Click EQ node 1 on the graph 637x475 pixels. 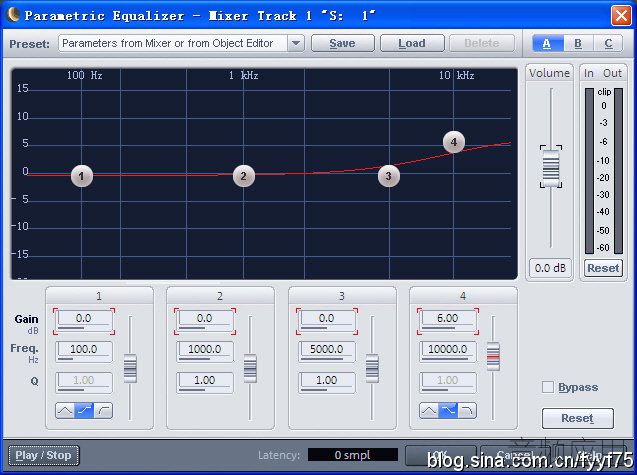point(82,176)
